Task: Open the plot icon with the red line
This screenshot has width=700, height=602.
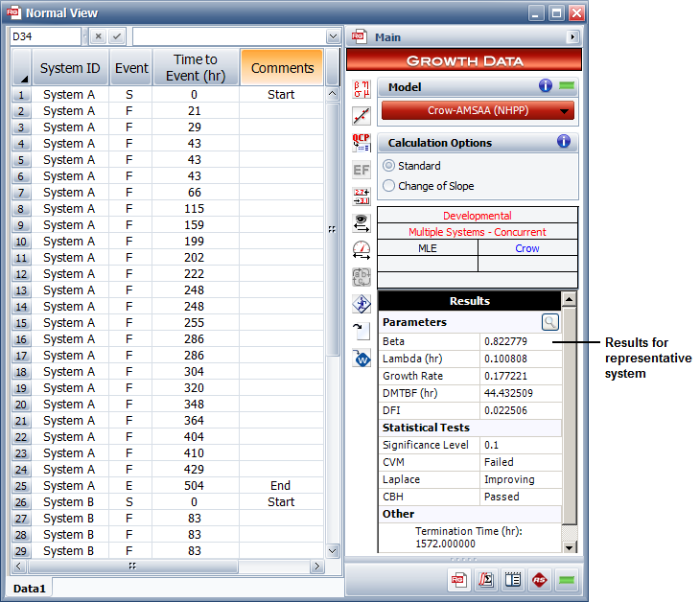Action: (362, 116)
